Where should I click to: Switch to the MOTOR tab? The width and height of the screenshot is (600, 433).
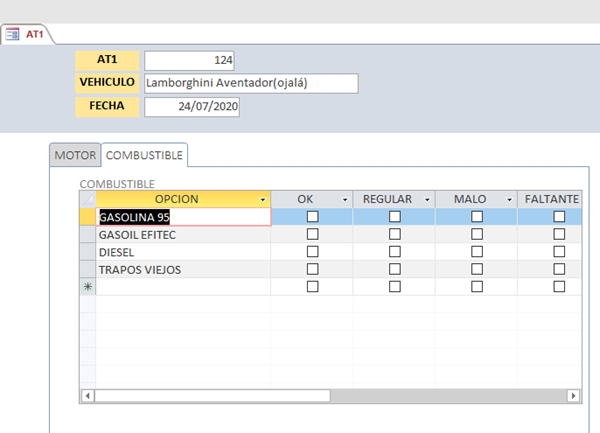(x=75, y=156)
